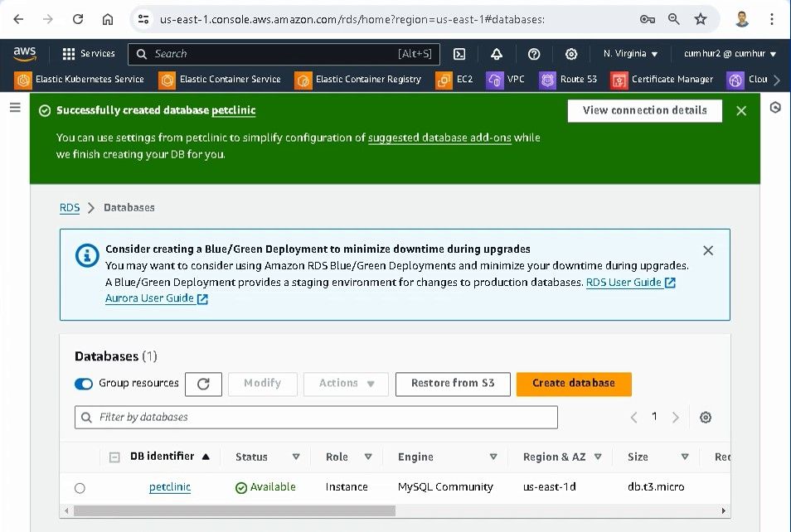Open the Elastic Kubernetes Service shortcut
This screenshot has height=532, width=791.
pyautogui.click(x=80, y=80)
